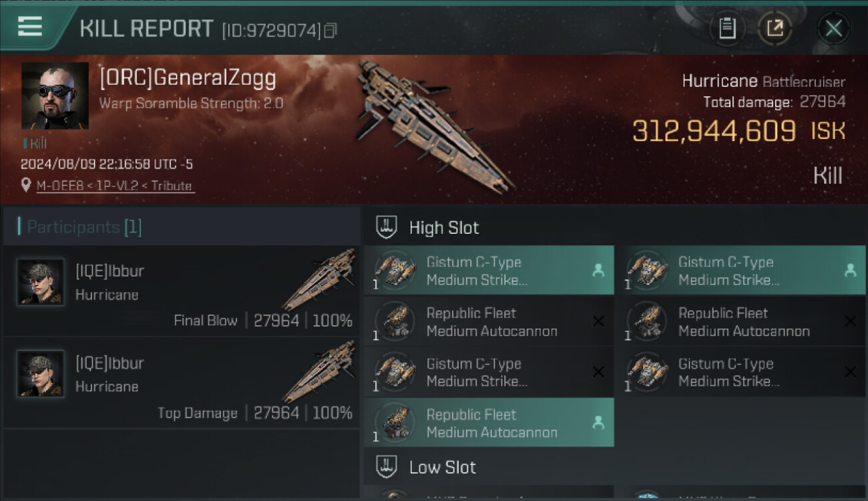Select first Gistum C-Type Medium Strike module
Image resolution: width=868 pixels, height=501 pixels.
point(488,271)
